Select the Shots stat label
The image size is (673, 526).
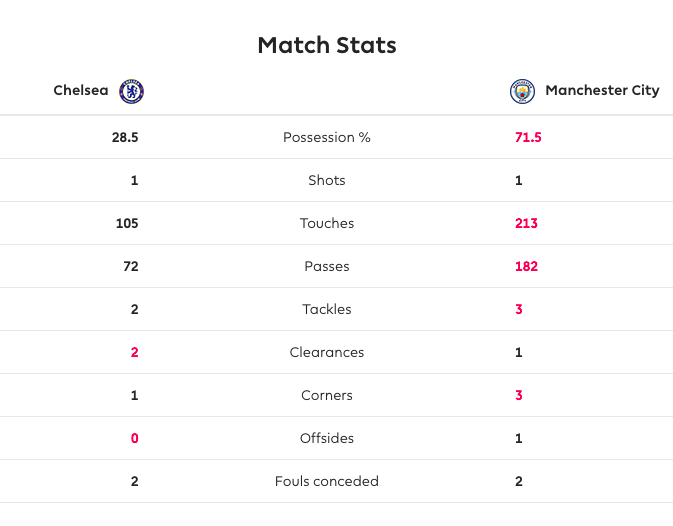327,181
